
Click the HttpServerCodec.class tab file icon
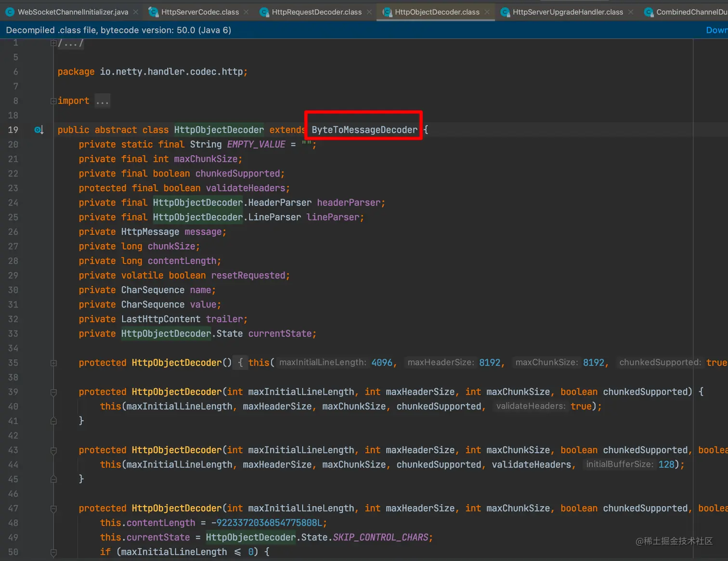tap(154, 12)
